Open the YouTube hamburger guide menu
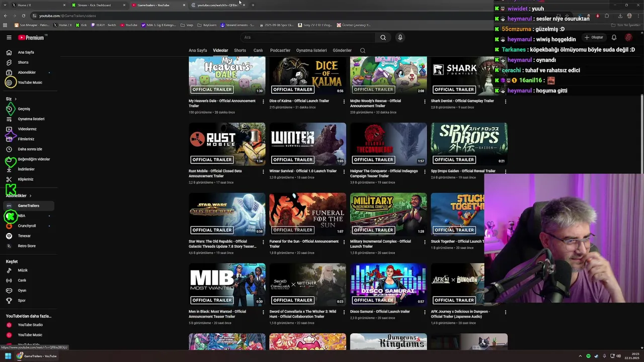644x362 pixels. pos(9,37)
